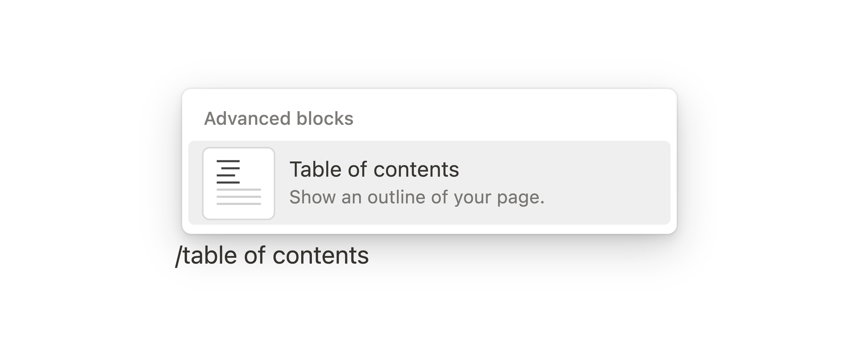The image size is (868, 362).
Task: Click the gray lines inside the thumbnail
Action: (x=239, y=197)
